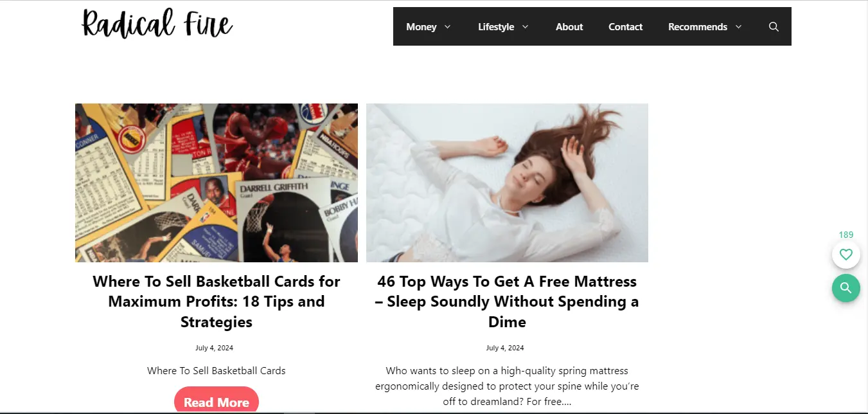
Task: Expand the Recommends menu chevron
Action: pos(738,26)
